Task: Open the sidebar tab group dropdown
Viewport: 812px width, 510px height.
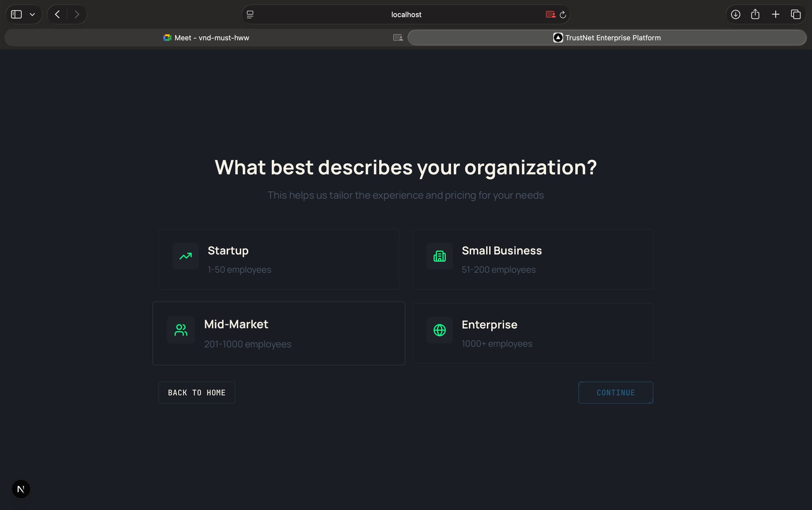Action: (x=32, y=14)
